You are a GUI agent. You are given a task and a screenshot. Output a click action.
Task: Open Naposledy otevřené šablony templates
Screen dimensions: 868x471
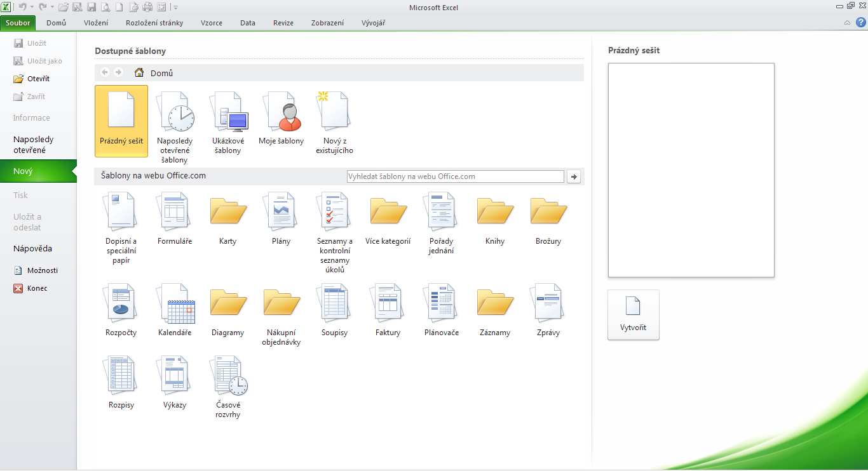[x=175, y=127]
